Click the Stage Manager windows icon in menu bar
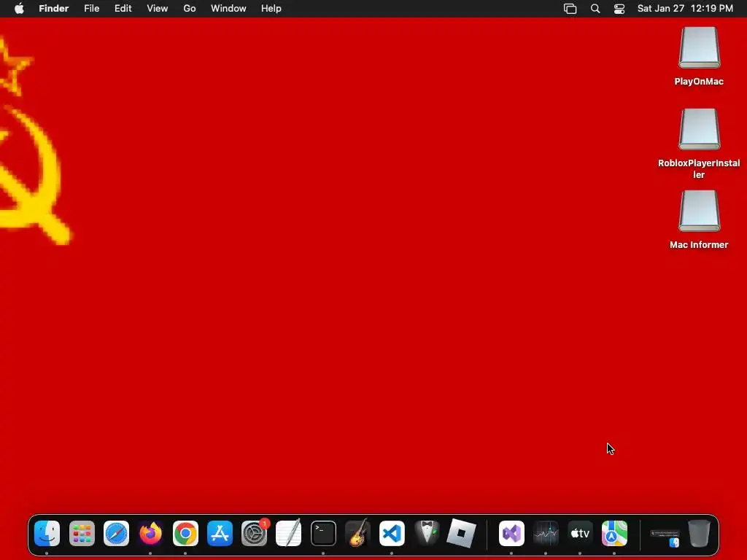The height and width of the screenshot is (560, 747). click(x=570, y=9)
